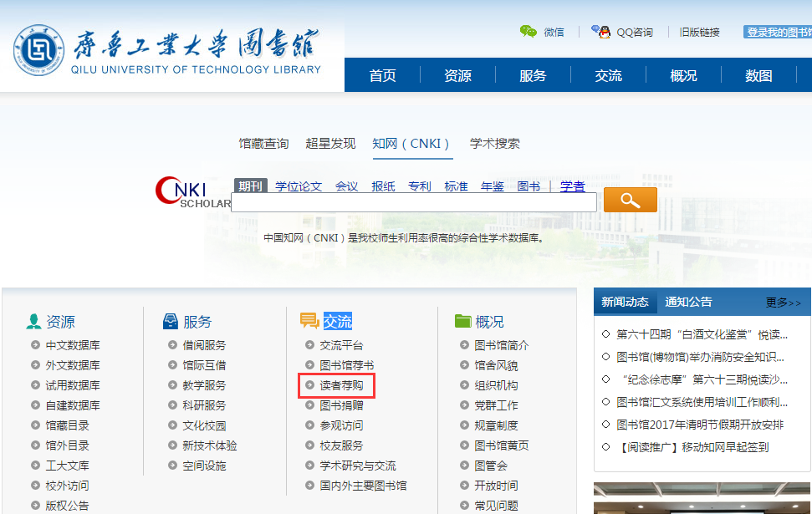The image size is (812, 514).
Task: Click the orange magnifier search button
Action: point(630,200)
